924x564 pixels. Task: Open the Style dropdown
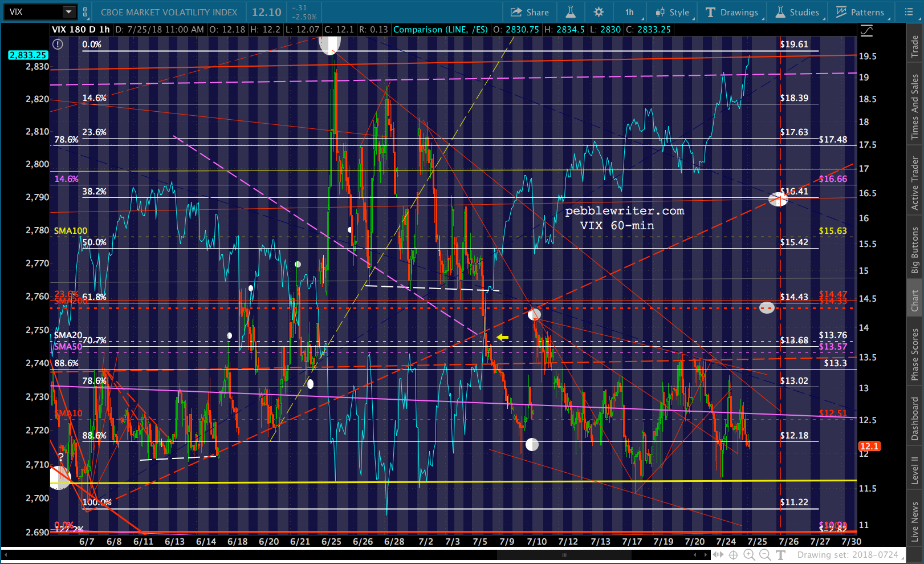673,12
